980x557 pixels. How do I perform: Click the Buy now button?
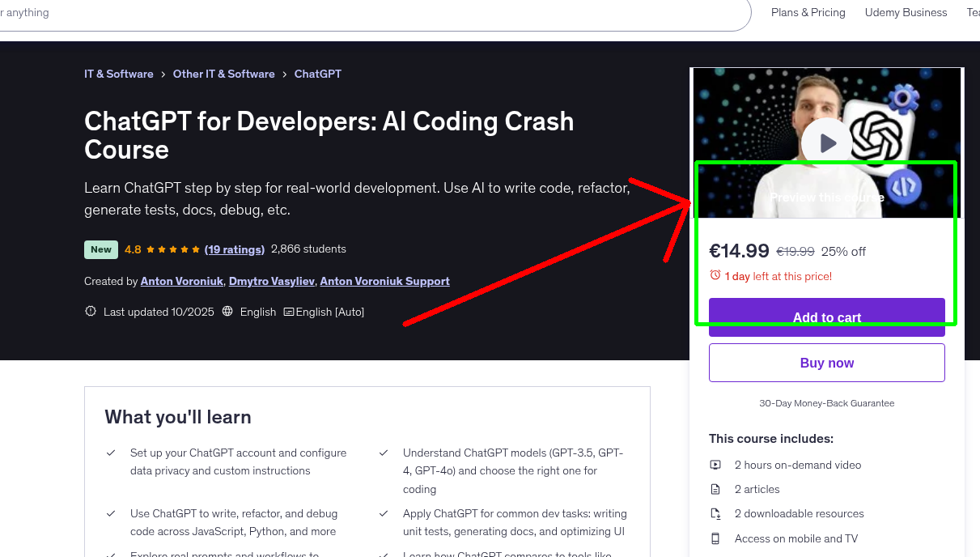point(826,362)
